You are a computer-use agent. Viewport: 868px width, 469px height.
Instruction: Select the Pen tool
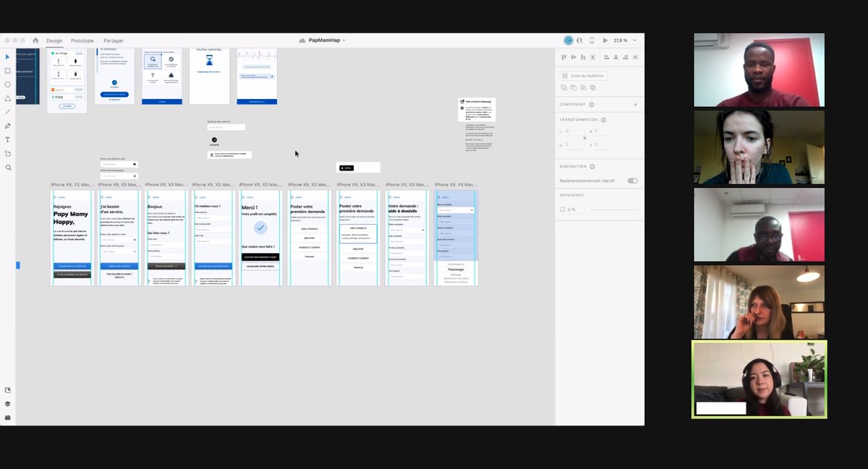coord(8,126)
